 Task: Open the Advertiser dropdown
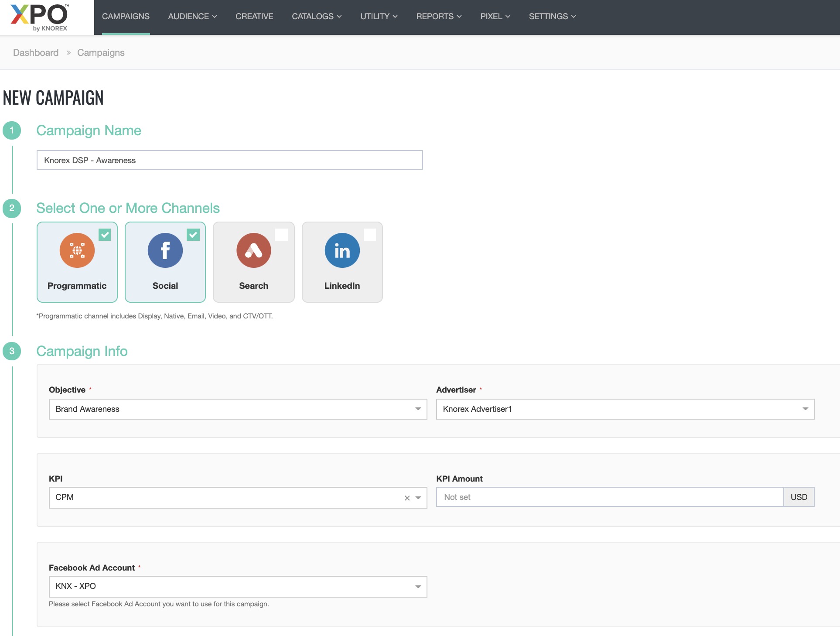click(x=625, y=409)
